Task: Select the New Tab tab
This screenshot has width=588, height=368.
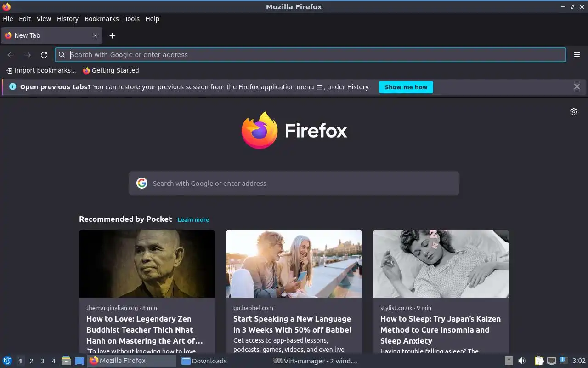Action: tap(51, 35)
